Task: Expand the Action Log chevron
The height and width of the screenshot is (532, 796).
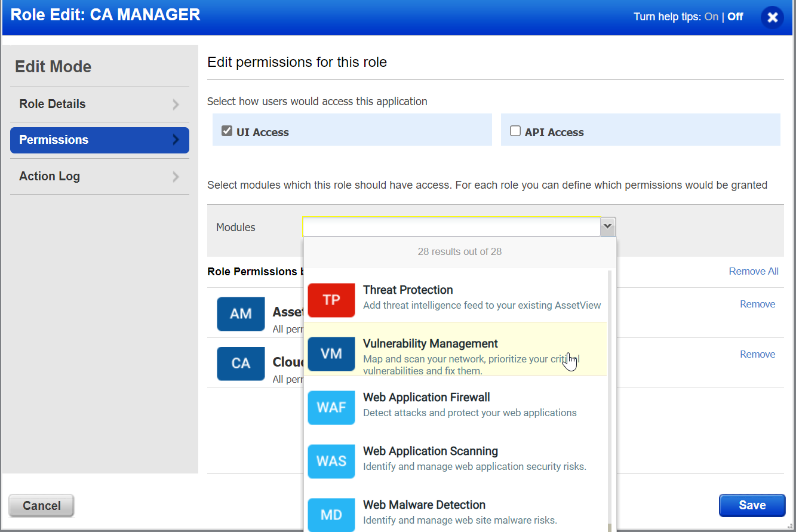Action: (x=175, y=176)
